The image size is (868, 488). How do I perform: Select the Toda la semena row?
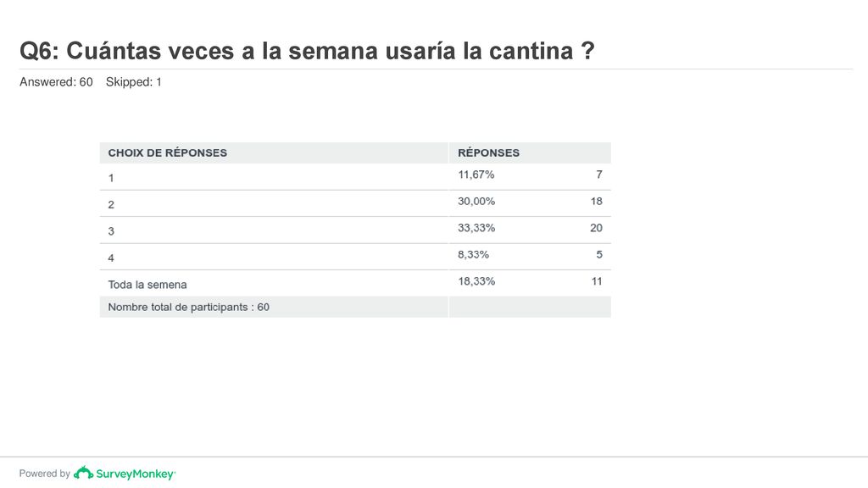pos(355,283)
